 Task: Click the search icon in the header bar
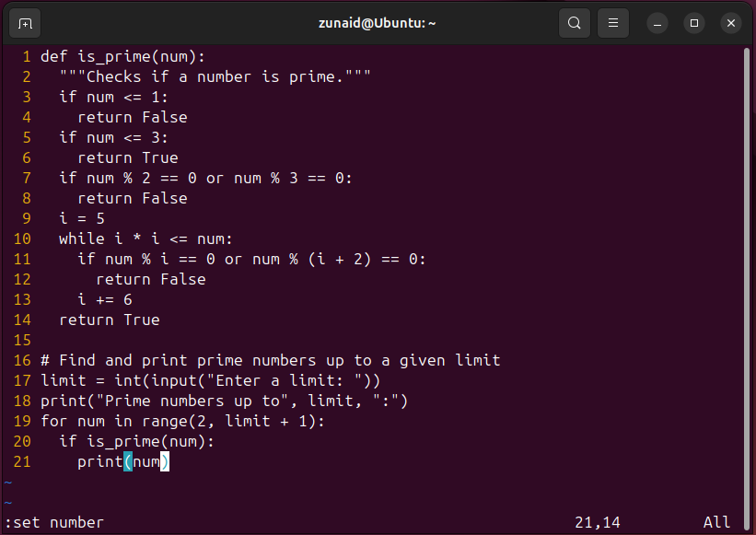coord(574,23)
